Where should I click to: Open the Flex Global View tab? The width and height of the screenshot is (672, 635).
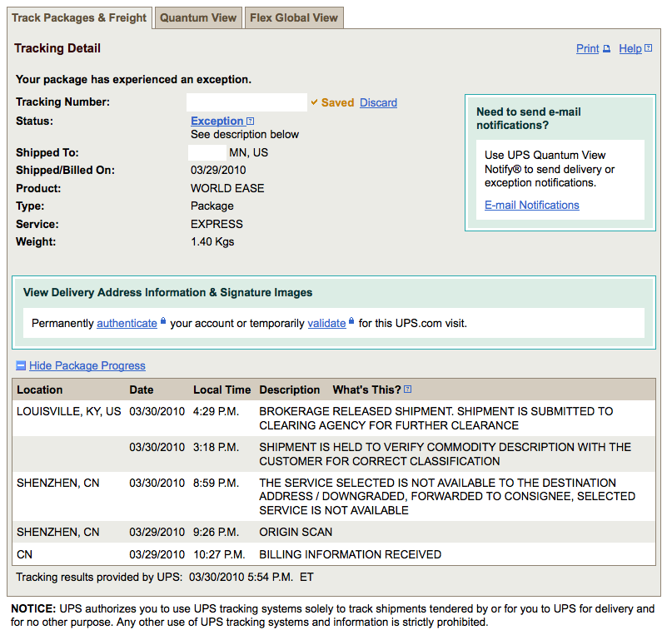pyautogui.click(x=294, y=18)
